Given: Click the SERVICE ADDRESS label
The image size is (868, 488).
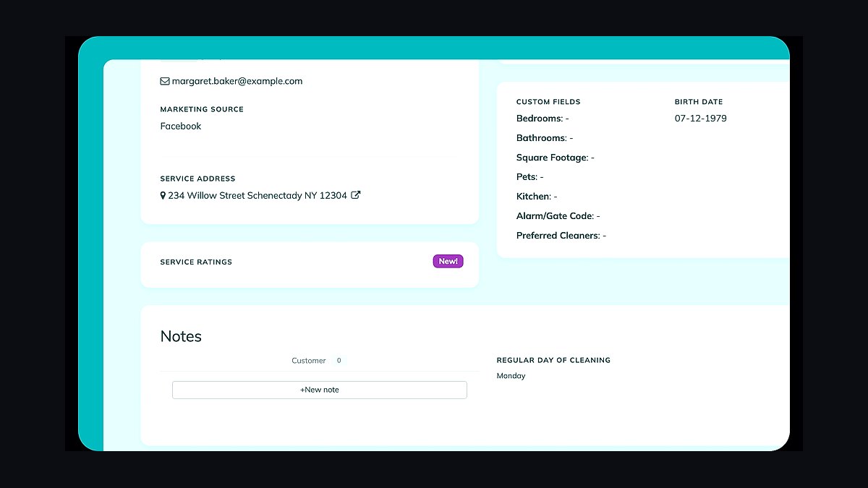Looking at the screenshot, I should (x=197, y=179).
